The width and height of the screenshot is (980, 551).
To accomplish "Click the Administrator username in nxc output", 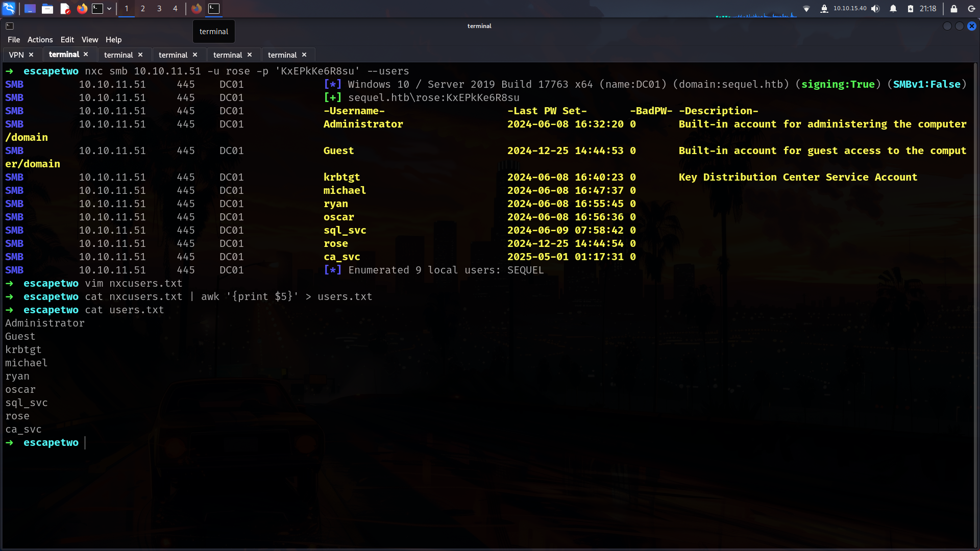I will [363, 124].
